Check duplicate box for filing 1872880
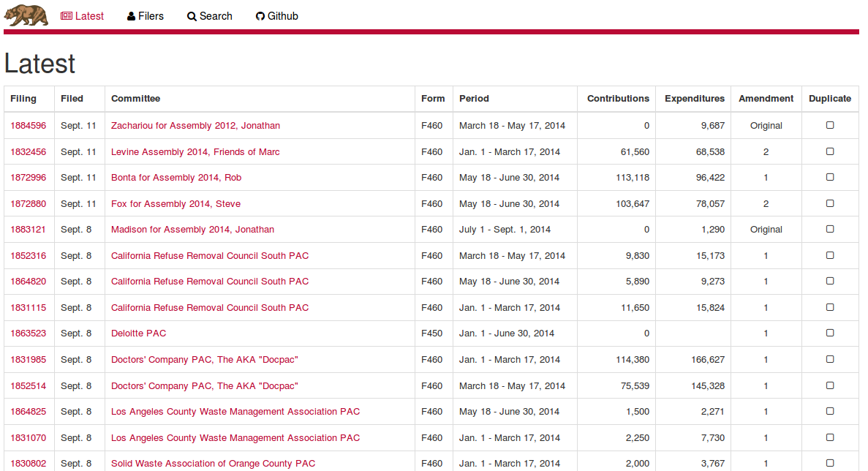The height and width of the screenshot is (471, 868). coord(830,203)
